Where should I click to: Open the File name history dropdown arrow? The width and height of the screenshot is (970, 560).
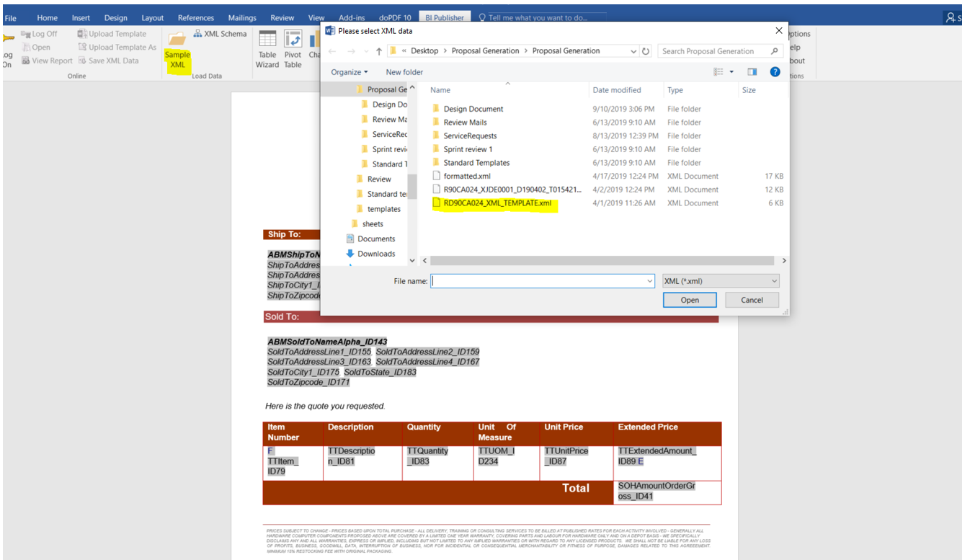click(x=649, y=281)
